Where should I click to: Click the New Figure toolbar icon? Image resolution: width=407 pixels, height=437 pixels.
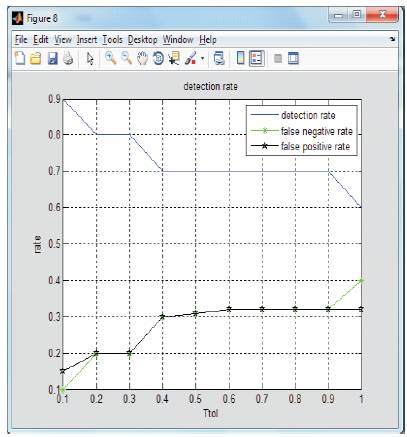[x=20, y=58]
